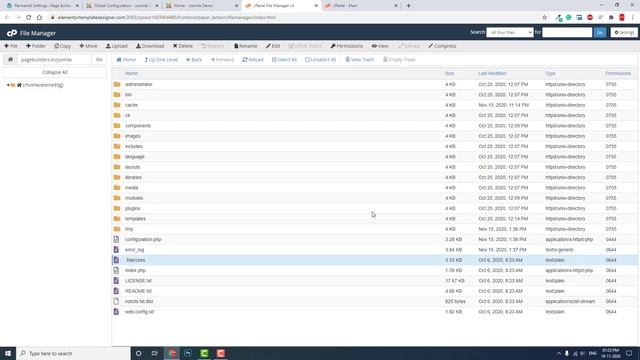Viewport: 640px width, 360px height.
Task: Click the Download toolbar button
Action: pyautogui.click(x=150, y=46)
